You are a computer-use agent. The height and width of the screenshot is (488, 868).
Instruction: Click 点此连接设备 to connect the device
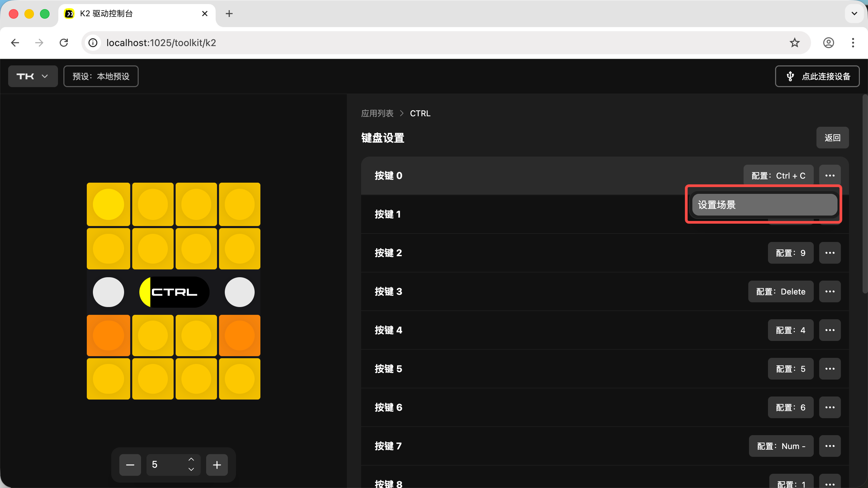817,76
